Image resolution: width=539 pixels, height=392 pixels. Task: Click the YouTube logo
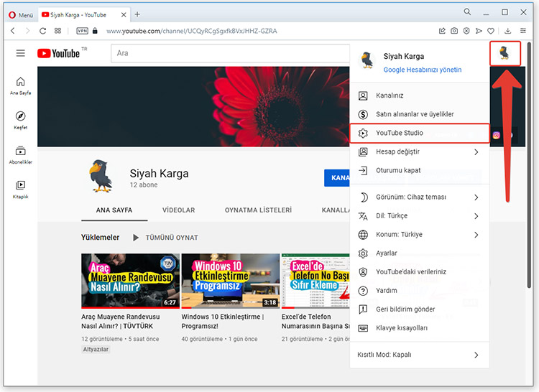[58, 53]
